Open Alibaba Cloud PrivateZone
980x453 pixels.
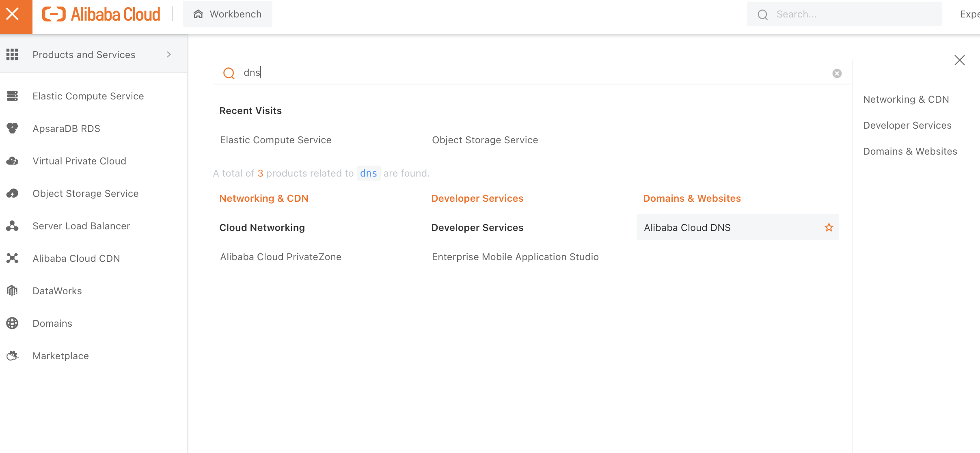pyautogui.click(x=281, y=257)
